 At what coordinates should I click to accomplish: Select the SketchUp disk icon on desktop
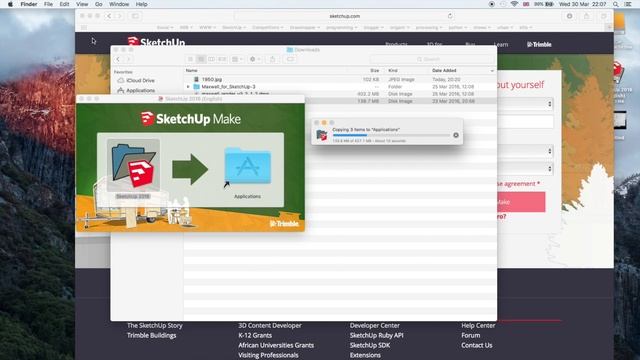(619, 73)
